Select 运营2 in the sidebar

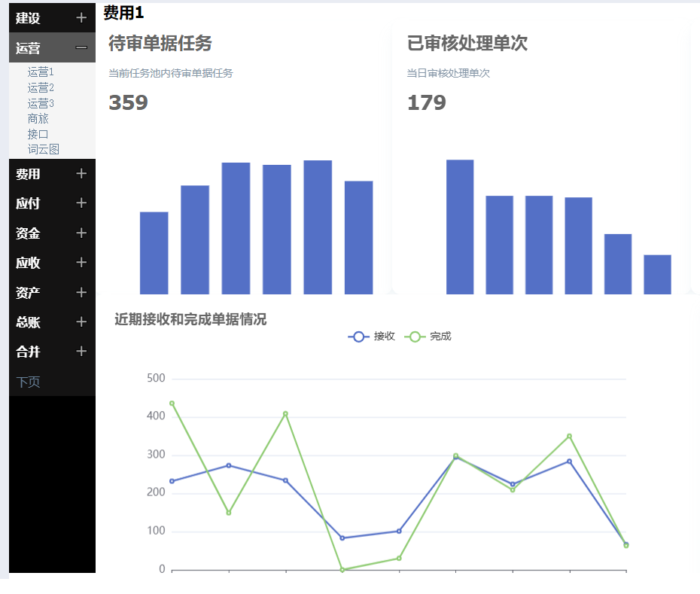click(41, 87)
